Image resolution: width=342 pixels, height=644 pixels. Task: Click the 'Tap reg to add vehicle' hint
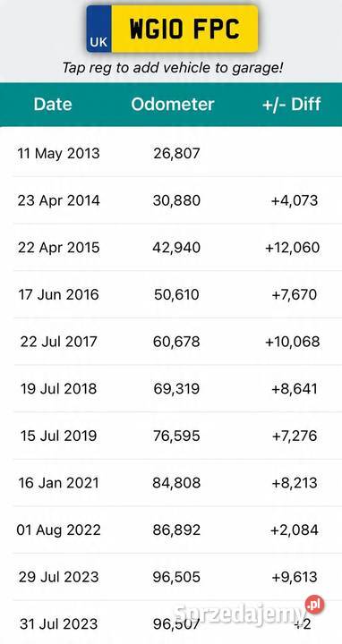click(x=173, y=67)
